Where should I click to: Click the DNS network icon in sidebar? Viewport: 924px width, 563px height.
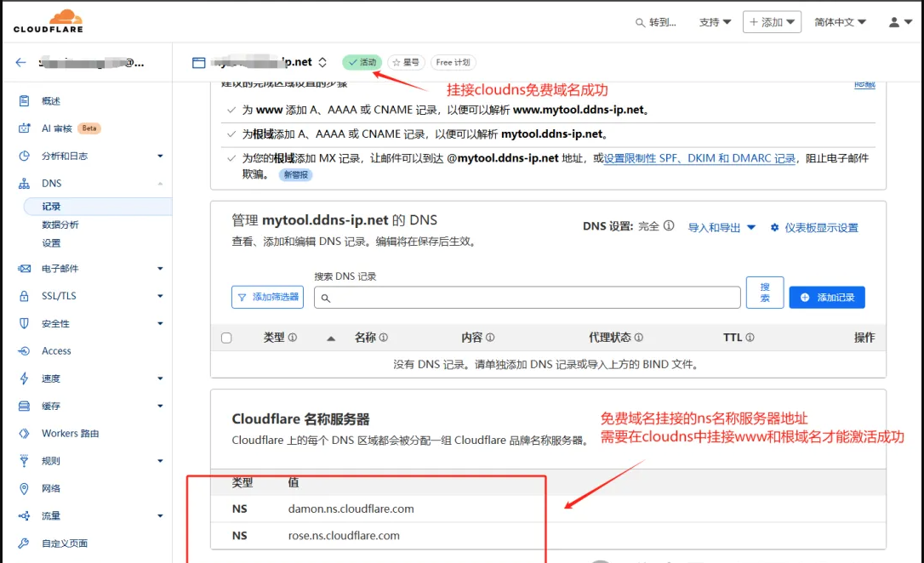pos(24,183)
